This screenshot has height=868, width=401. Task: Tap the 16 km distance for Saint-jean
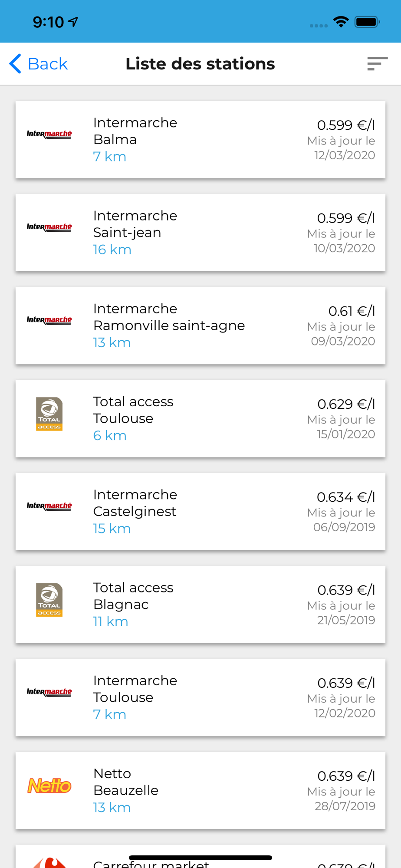coord(112,250)
